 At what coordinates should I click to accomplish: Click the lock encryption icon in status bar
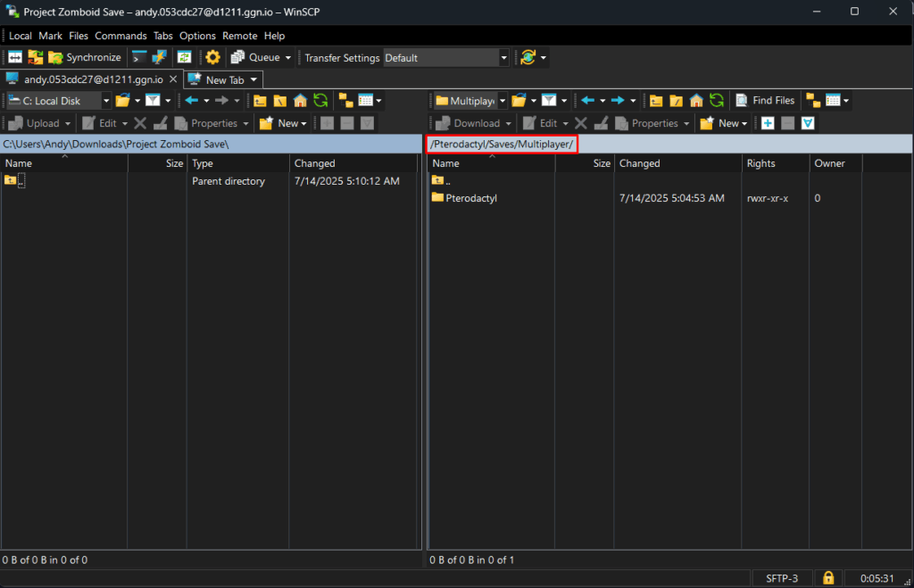pos(827,578)
